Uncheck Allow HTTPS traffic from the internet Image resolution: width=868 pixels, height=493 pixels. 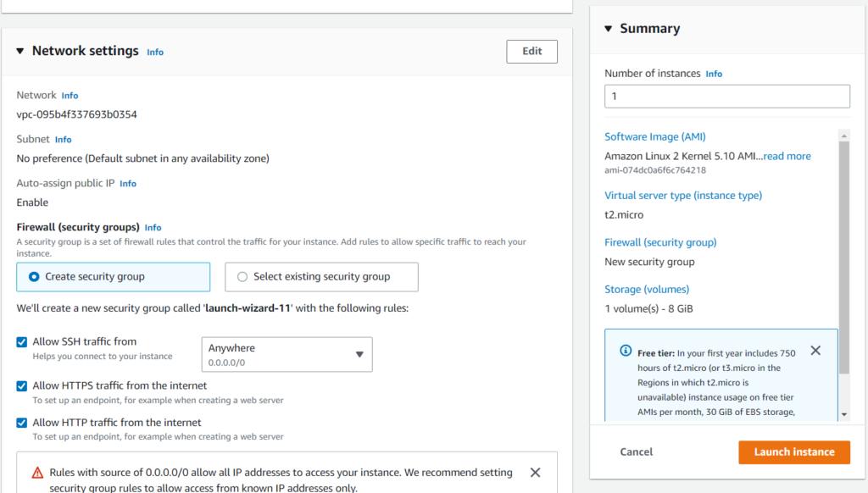pyautogui.click(x=22, y=386)
